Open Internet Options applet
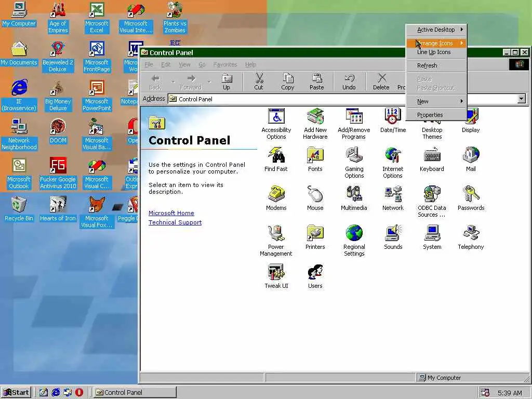Image resolution: width=532 pixels, height=399 pixels. coord(393,163)
